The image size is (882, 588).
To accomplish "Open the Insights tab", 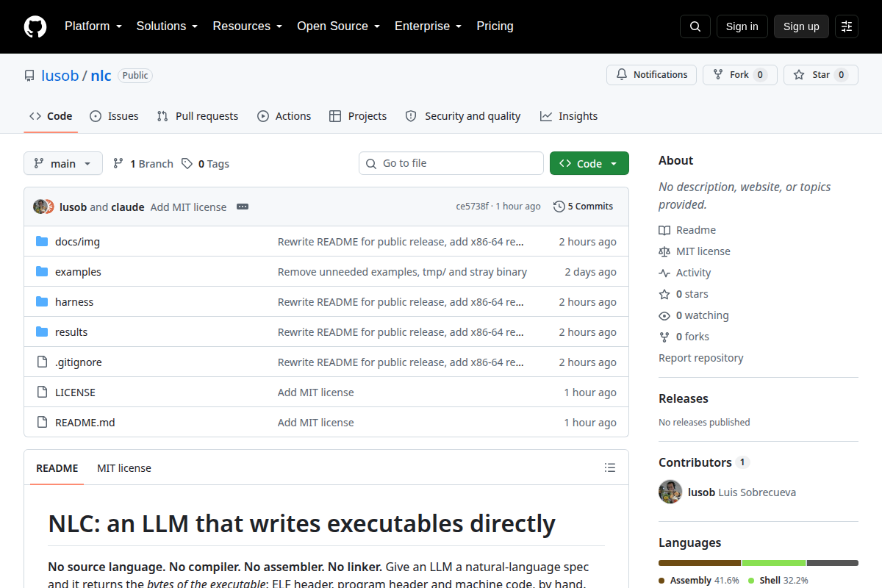I will tap(569, 116).
